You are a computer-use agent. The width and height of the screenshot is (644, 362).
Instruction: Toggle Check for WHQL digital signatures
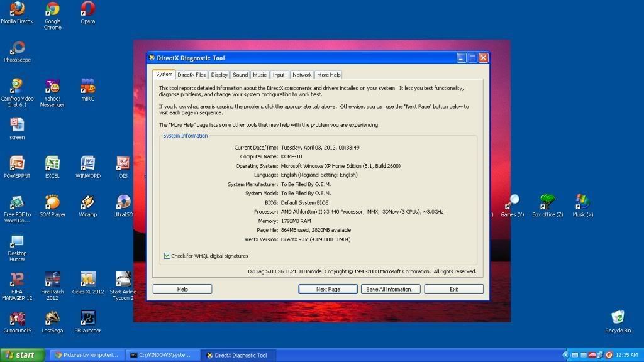pos(167,256)
